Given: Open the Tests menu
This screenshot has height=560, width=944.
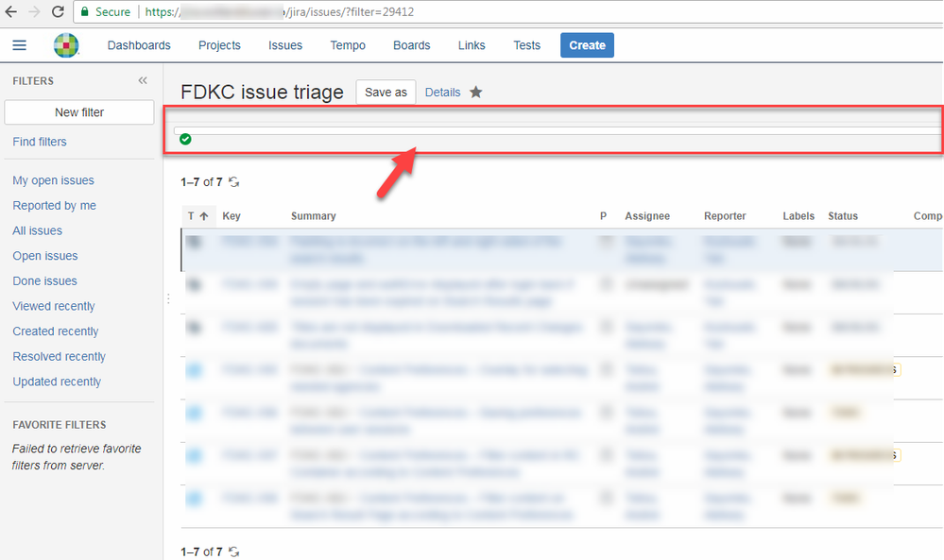Looking at the screenshot, I should click(x=526, y=45).
